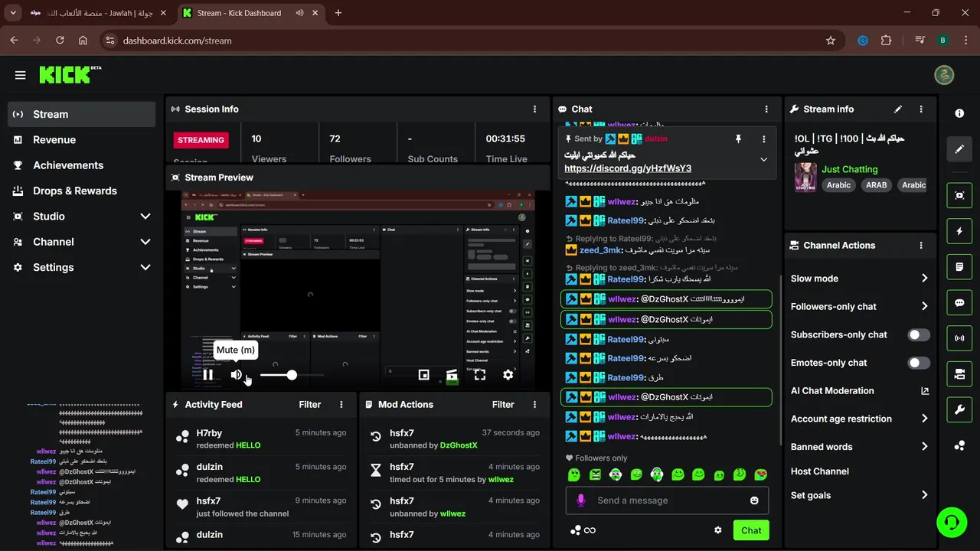
Task: Open Banned words settings
Action: point(860,447)
